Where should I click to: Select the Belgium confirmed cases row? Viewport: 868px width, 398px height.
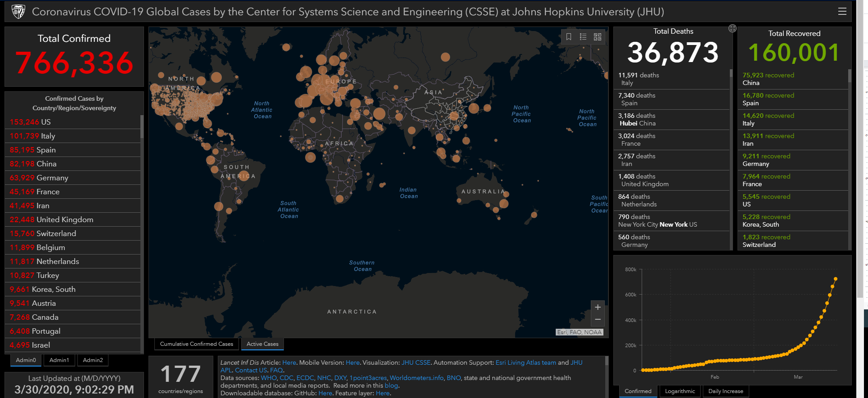tap(72, 247)
